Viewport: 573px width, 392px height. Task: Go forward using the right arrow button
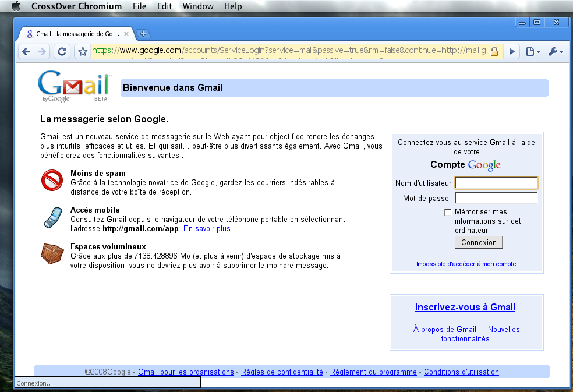coord(42,52)
